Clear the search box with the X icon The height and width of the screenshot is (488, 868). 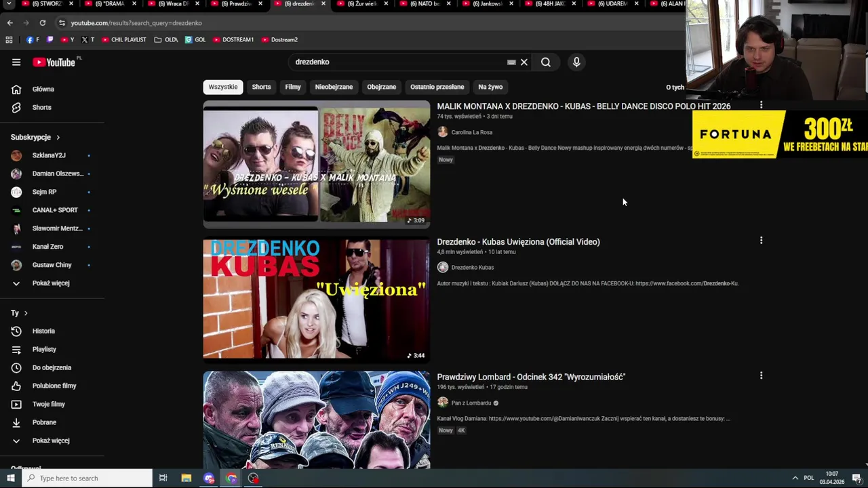(524, 62)
